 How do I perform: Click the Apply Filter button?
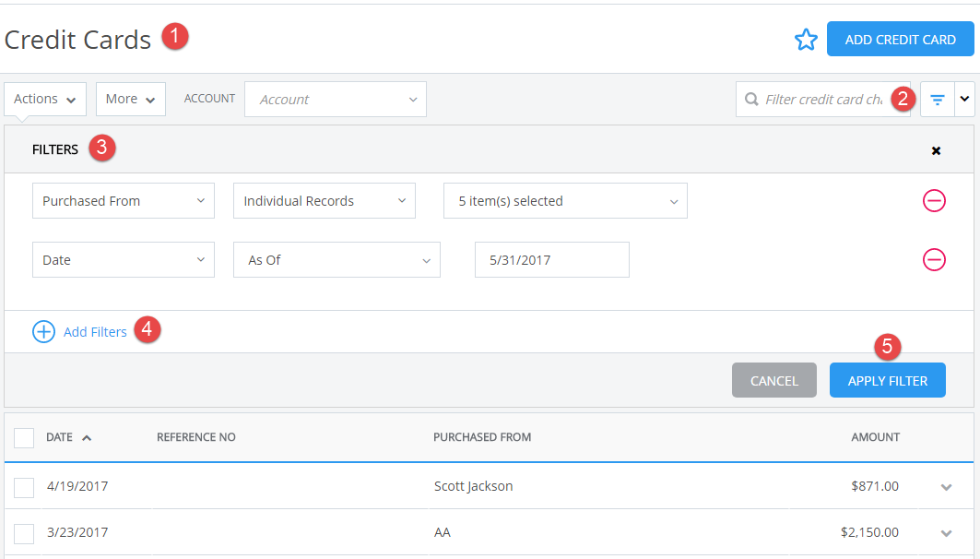click(888, 380)
